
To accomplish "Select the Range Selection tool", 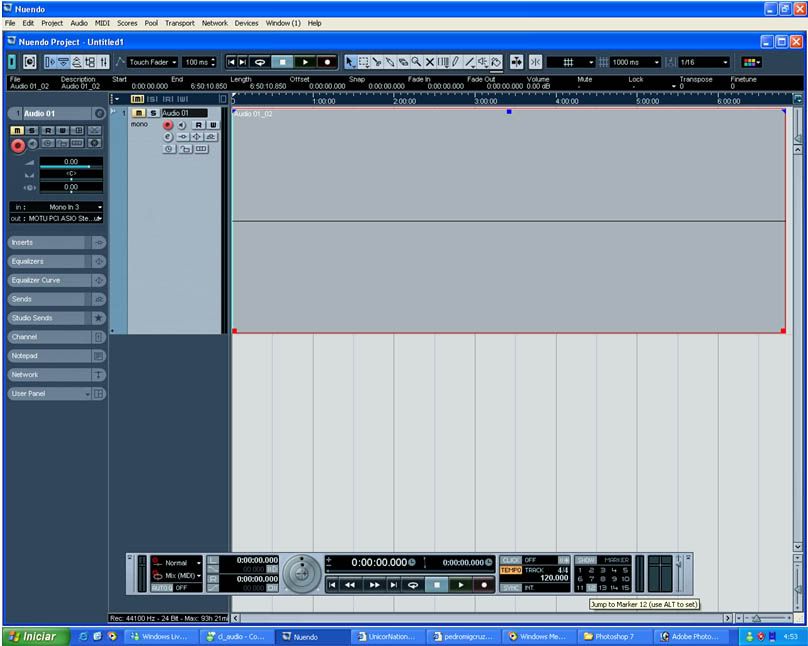I will (x=364, y=62).
